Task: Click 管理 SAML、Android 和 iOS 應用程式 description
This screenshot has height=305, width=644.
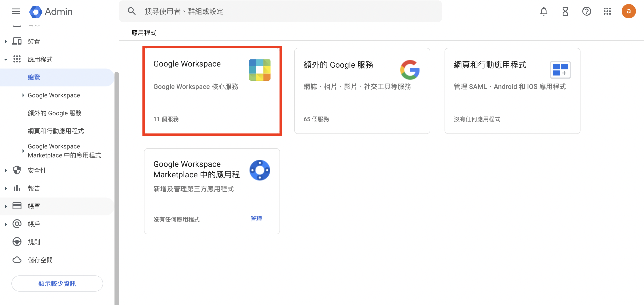Action: pos(510,87)
